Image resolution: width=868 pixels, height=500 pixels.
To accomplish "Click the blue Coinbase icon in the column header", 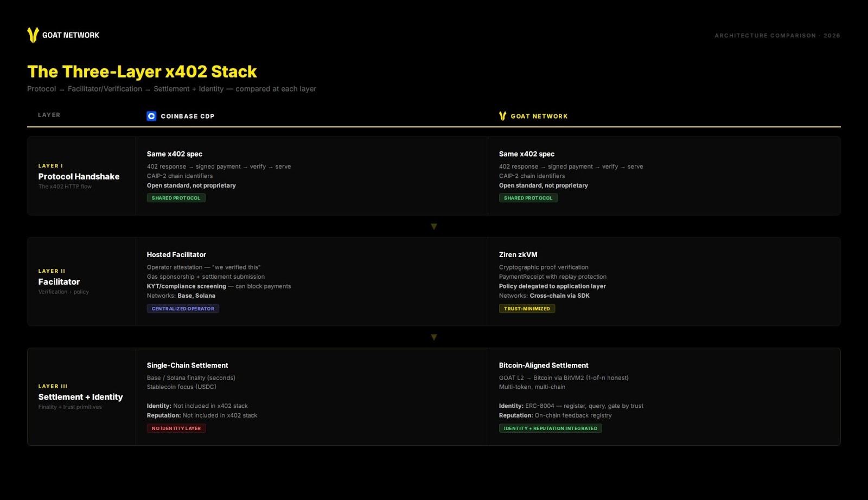I will pos(151,116).
